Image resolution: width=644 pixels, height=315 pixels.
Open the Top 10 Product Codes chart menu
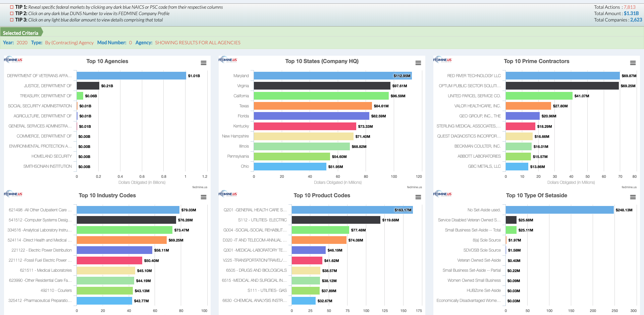pyautogui.click(x=418, y=197)
